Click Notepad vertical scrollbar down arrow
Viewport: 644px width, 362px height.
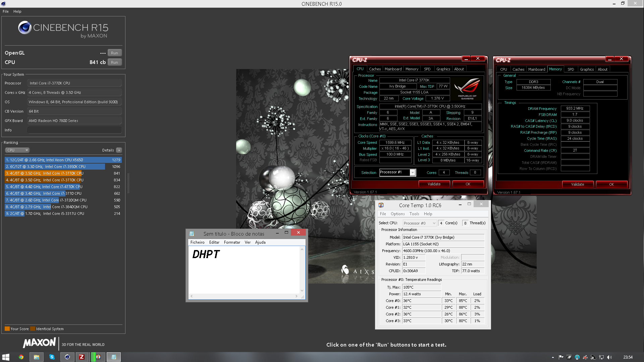(302, 291)
